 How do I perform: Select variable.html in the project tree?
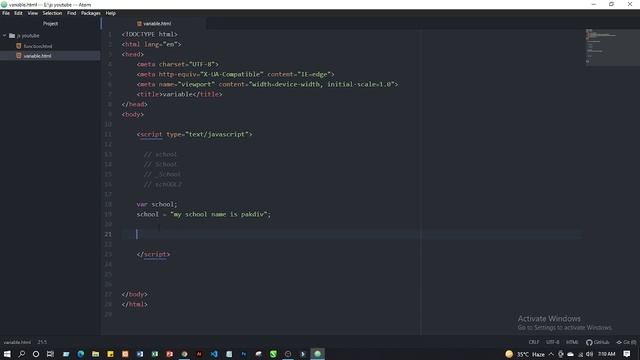(37, 56)
